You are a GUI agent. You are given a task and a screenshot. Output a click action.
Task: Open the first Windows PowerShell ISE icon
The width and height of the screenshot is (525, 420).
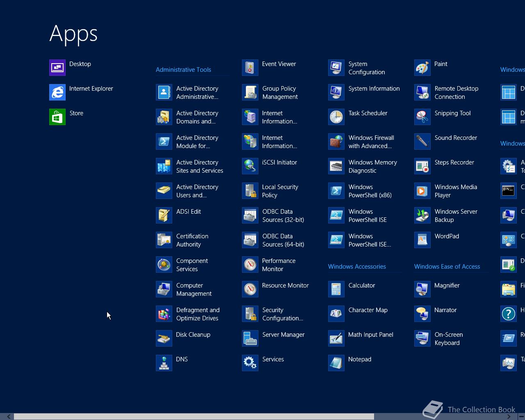pos(336,215)
